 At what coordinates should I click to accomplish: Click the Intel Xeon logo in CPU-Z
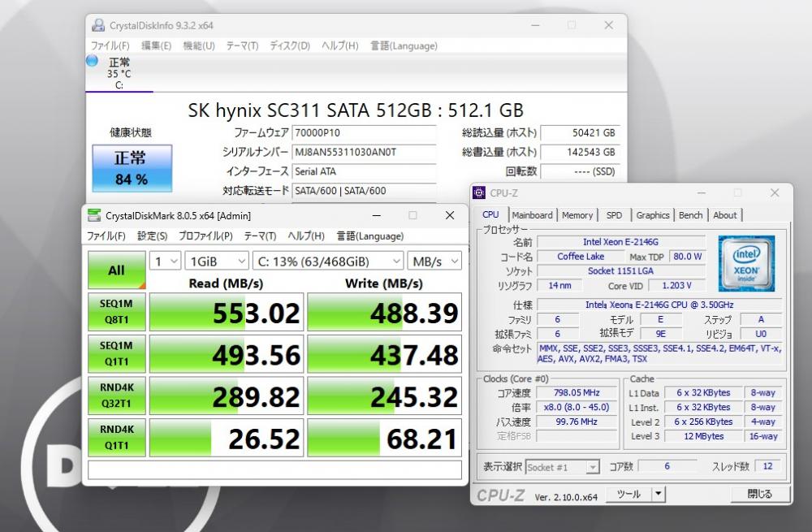click(746, 263)
